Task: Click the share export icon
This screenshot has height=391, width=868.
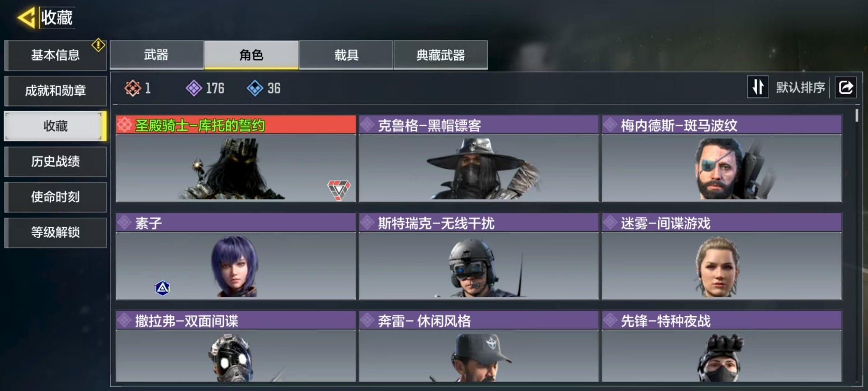Action: click(846, 87)
